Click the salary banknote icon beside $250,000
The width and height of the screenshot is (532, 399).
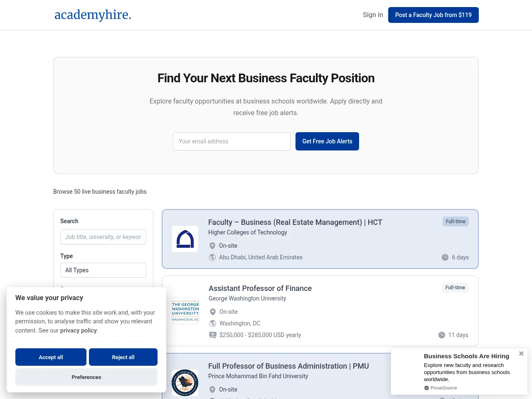[213, 335]
